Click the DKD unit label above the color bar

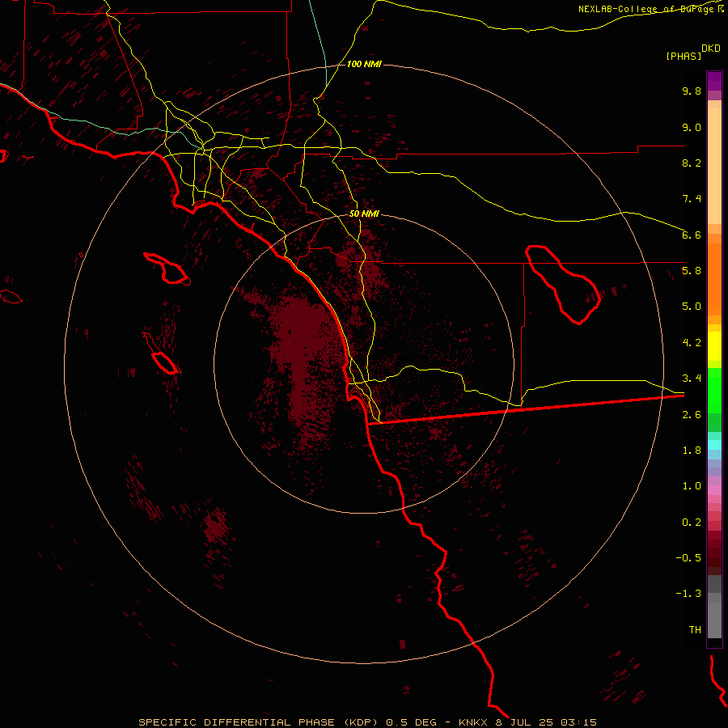[711, 49]
